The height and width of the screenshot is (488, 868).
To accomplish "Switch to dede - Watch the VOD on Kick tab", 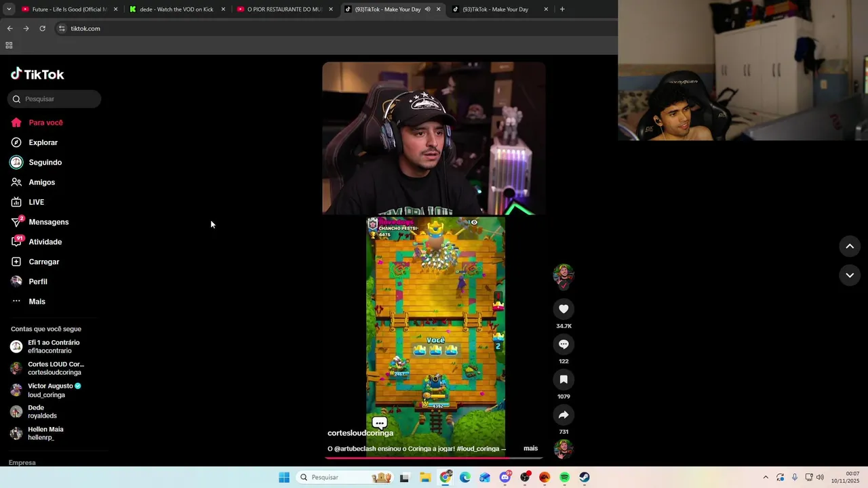I will [176, 9].
